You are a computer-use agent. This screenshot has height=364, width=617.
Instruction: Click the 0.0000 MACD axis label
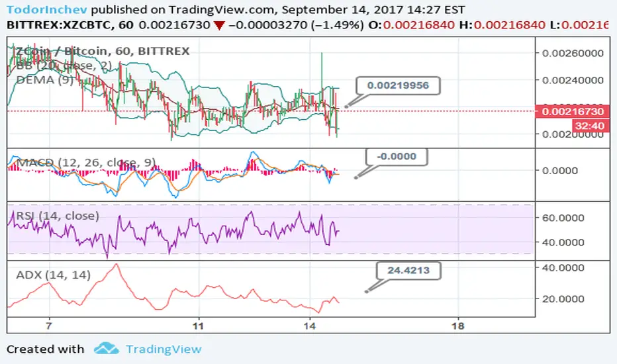click(x=560, y=170)
